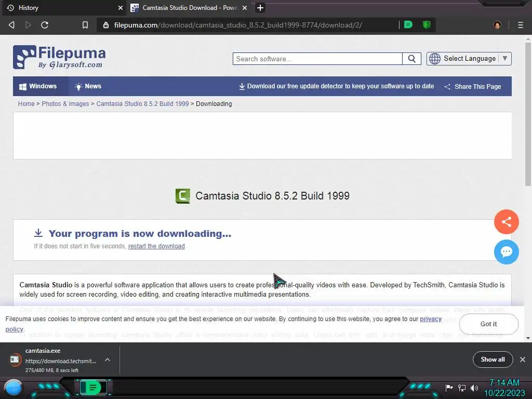532x399 pixels.
Task: Click the orange floating share button
Action: tap(506, 222)
